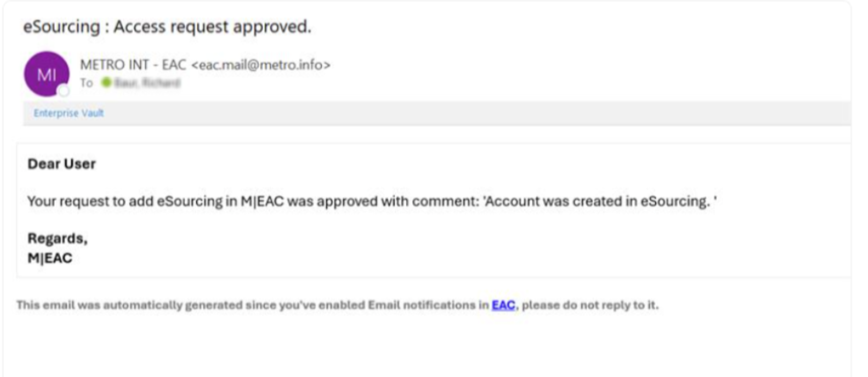Open the EAC hyperlink in footer
This screenshot has height=377, width=868.
503,305
